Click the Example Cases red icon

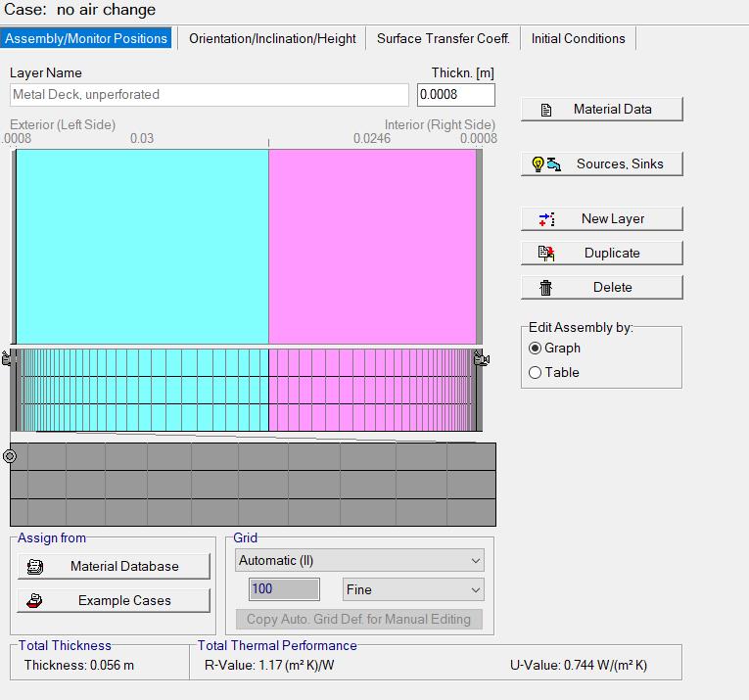pyautogui.click(x=36, y=601)
